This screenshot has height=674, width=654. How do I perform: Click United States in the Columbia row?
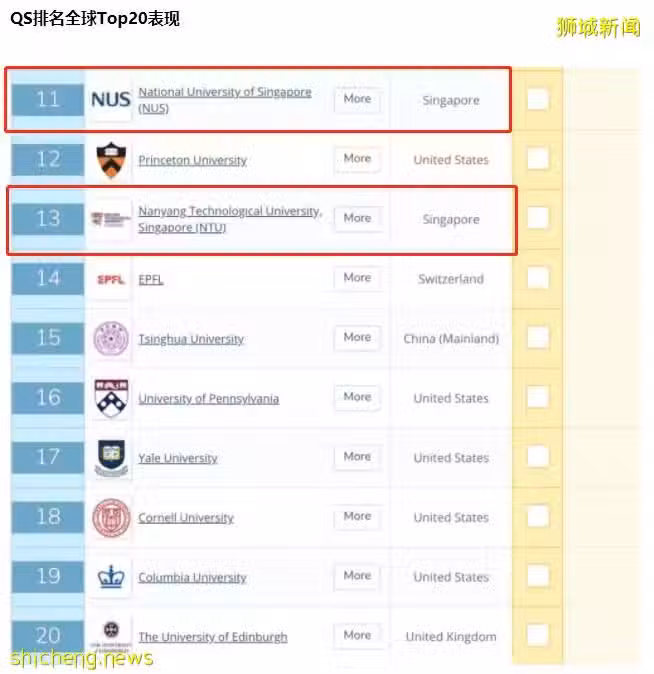[x=451, y=577]
